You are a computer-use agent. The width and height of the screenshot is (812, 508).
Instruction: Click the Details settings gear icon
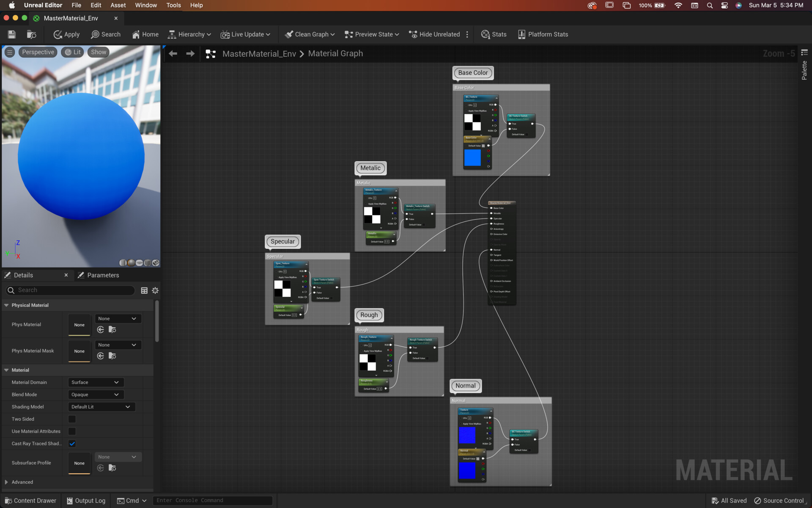[x=155, y=290]
